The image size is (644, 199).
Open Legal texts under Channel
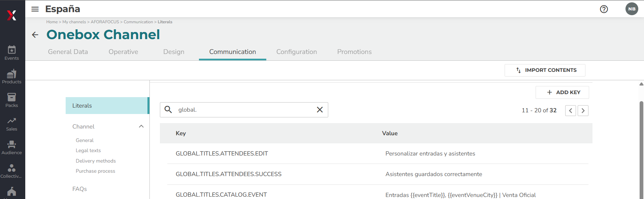click(88, 150)
